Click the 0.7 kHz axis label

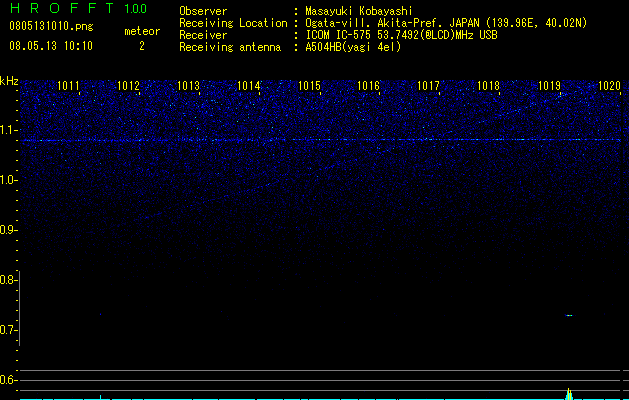pos(7,330)
